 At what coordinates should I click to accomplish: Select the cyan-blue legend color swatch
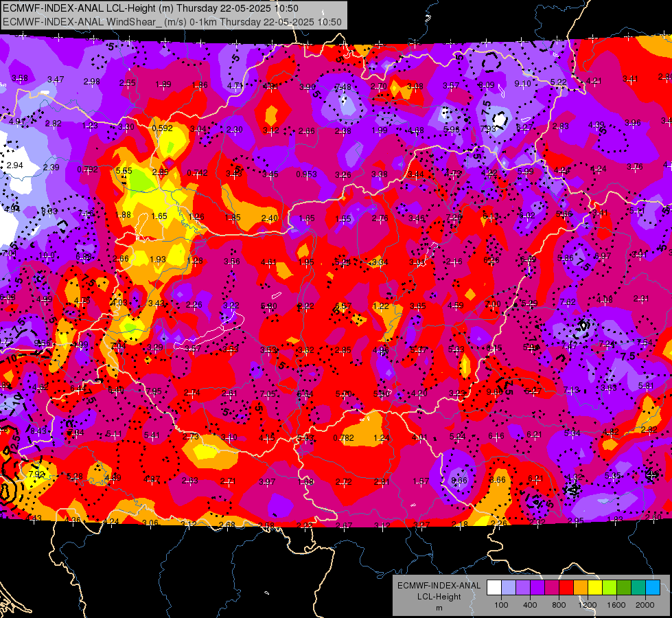pos(653,588)
